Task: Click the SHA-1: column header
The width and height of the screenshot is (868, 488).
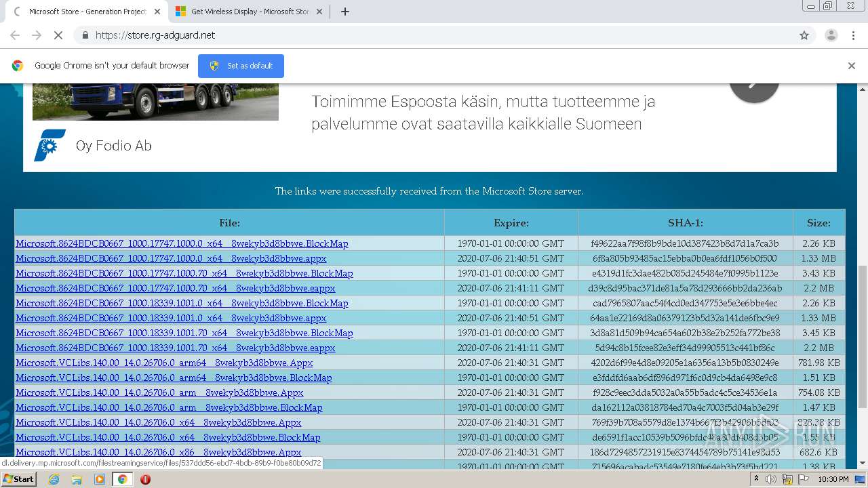Action: pyautogui.click(x=686, y=222)
